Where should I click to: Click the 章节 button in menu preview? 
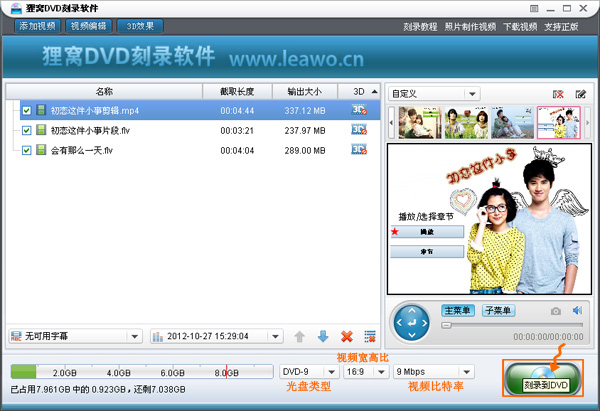tap(427, 251)
